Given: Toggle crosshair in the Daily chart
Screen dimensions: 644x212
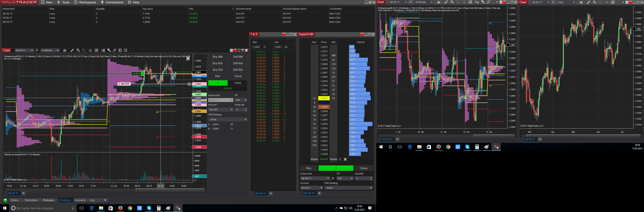Looking at the screenshot, I should [607, 2].
